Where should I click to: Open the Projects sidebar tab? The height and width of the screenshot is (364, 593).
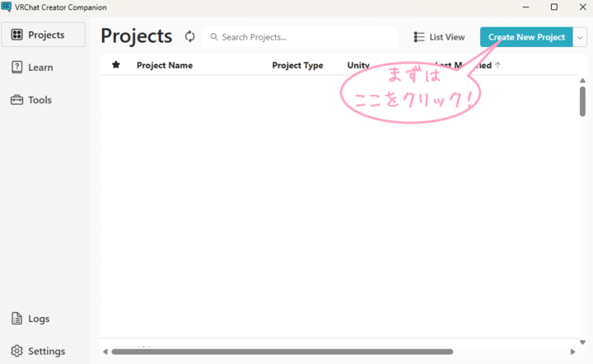(43, 35)
